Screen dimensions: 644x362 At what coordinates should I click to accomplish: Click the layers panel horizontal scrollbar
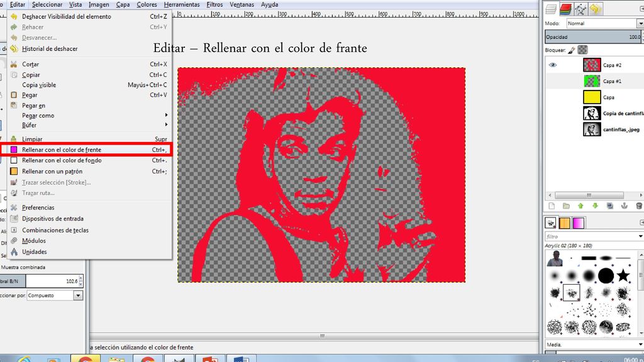pyautogui.click(x=589, y=195)
